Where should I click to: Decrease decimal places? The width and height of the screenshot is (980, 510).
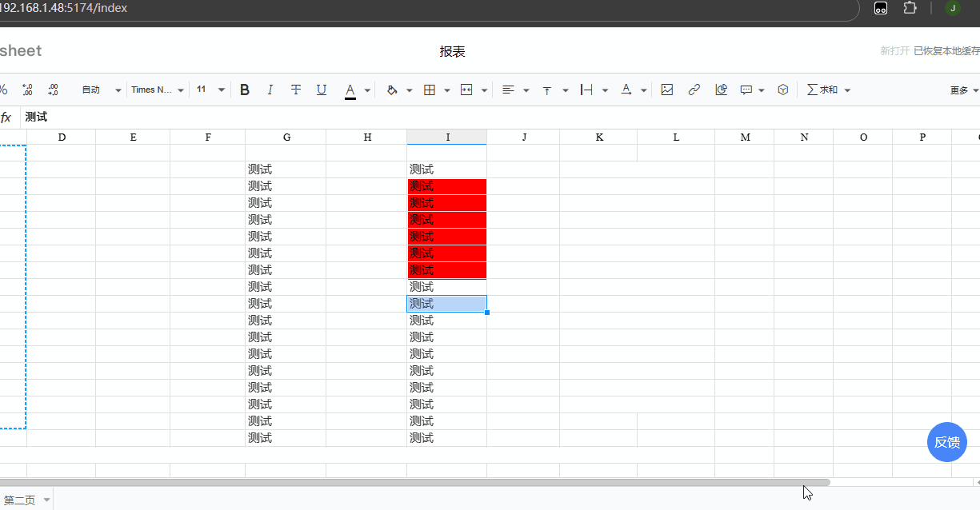pyautogui.click(x=28, y=90)
